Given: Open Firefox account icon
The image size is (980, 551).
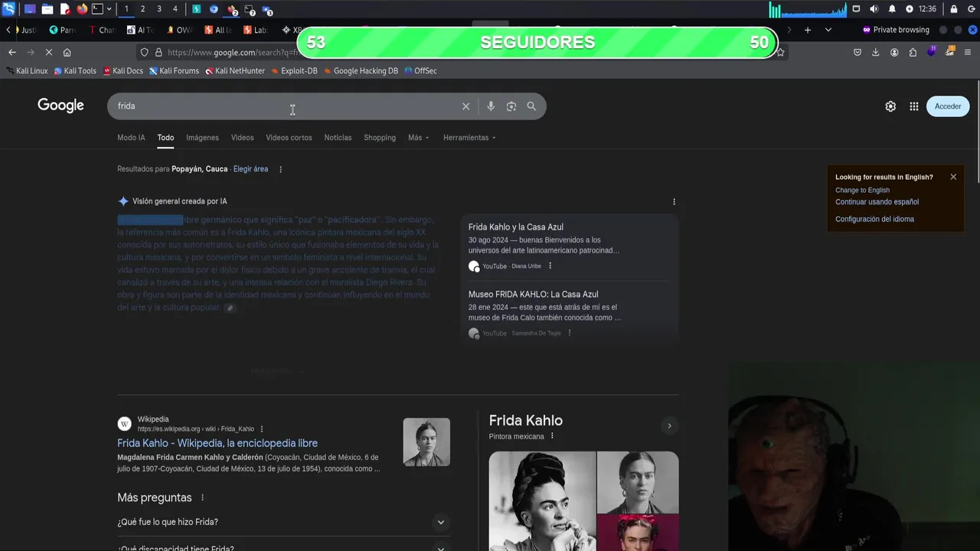Looking at the screenshot, I should click(894, 52).
